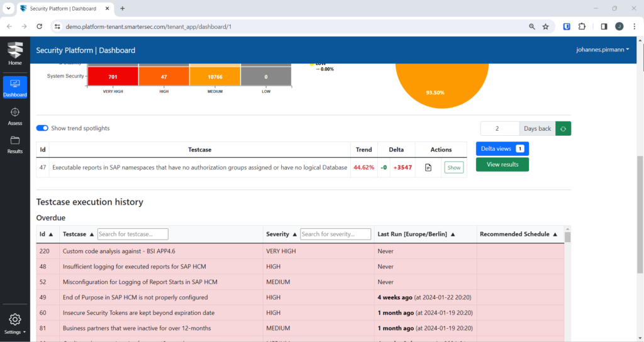Sort by Severity column arrow
The height and width of the screenshot is (342, 644).
(294, 234)
